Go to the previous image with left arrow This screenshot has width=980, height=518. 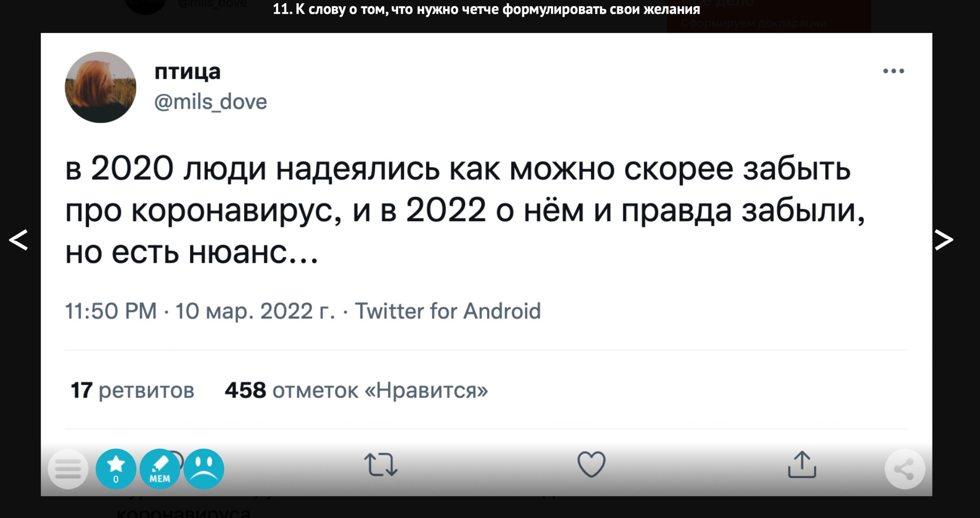(18, 240)
